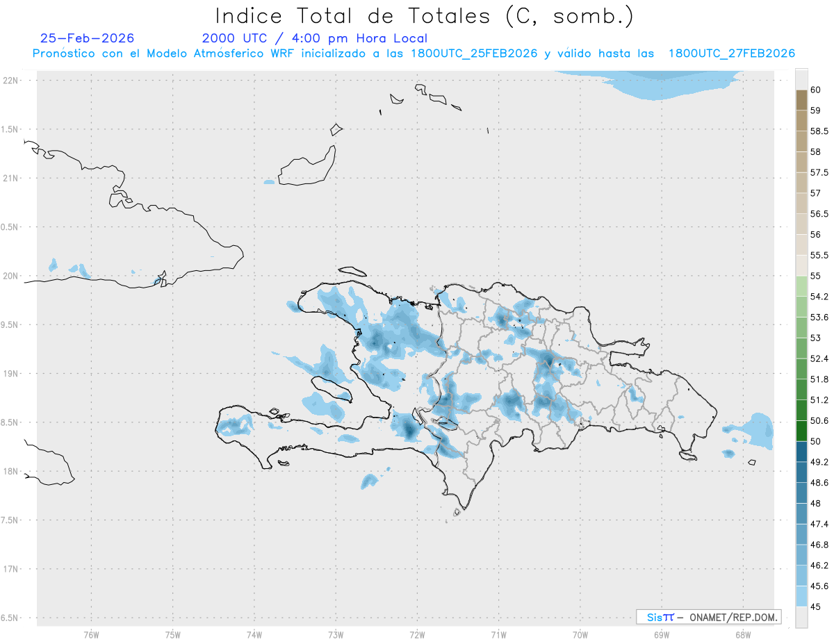Click the '73W' longitude axis label

pos(336,634)
